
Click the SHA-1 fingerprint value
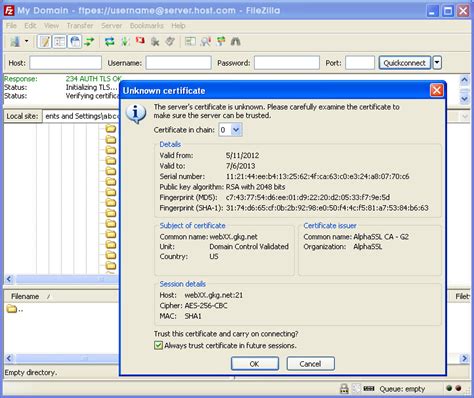coord(327,208)
